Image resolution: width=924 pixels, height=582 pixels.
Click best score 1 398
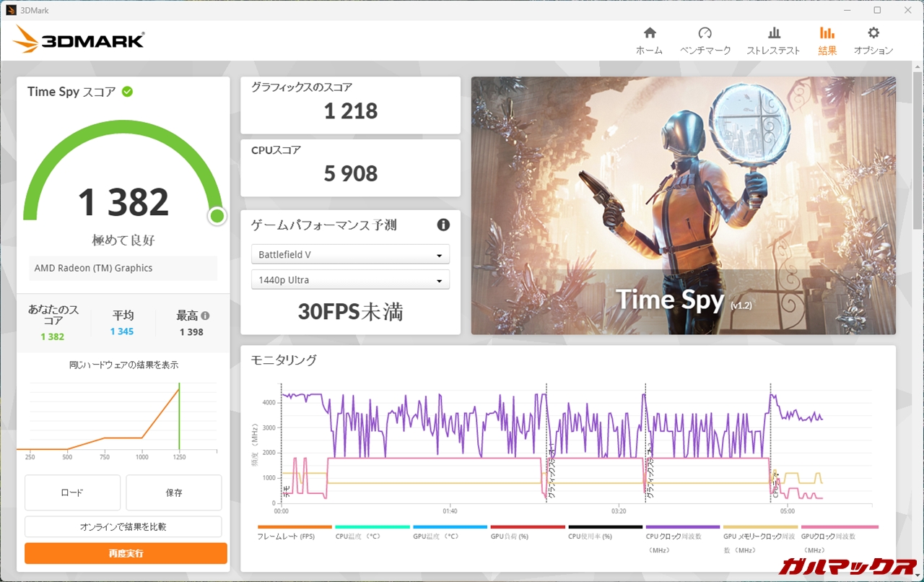(191, 332)
